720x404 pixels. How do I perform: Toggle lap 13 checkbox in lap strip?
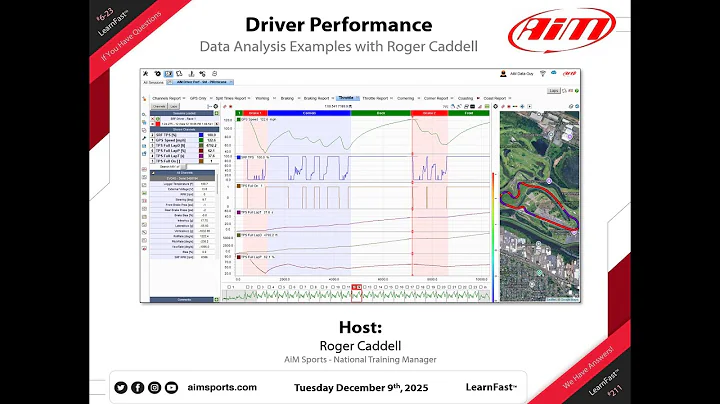pos(365,287)
